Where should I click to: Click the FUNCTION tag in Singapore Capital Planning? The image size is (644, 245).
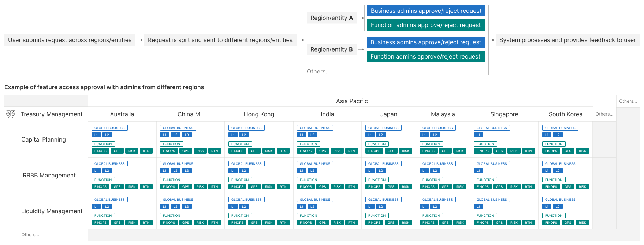click(485, 144)
